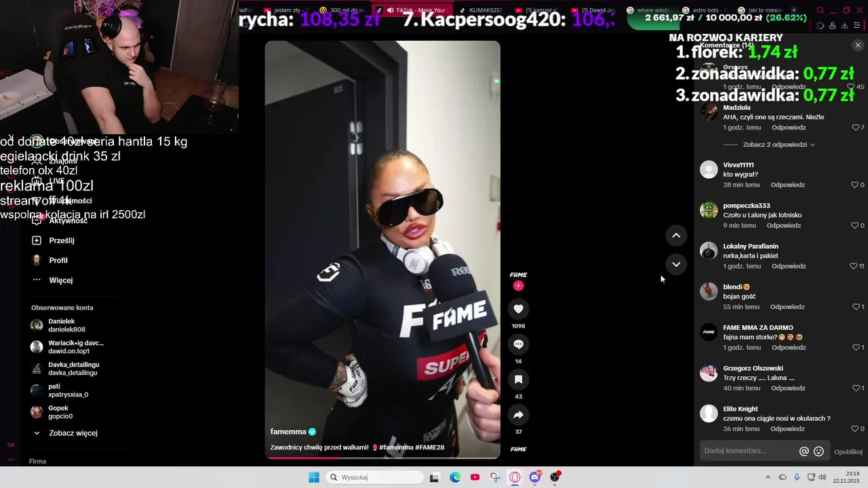Open the FAME avatar above the follow button
The image size is (868, 488).
point(518,274)
